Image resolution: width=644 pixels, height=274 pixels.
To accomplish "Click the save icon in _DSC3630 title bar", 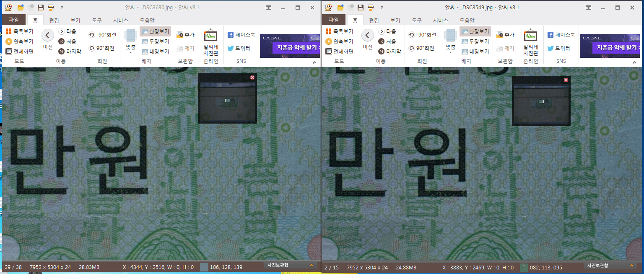I will pyautogui.click(x=41, y=8).
